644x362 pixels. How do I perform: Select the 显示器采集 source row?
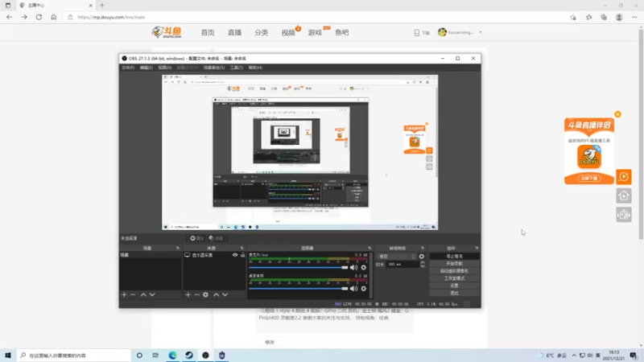pyautogui.click(x=214, y=255)
